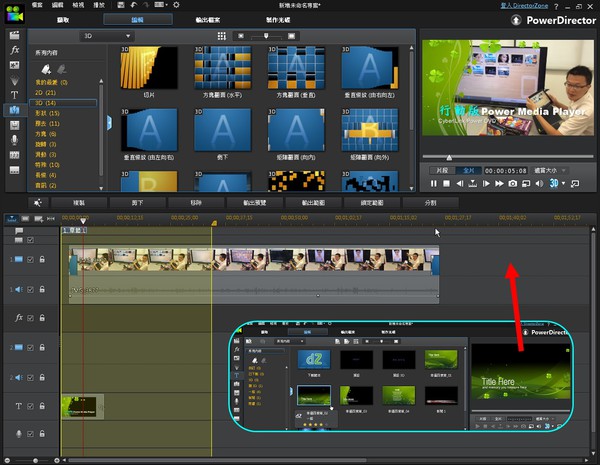The width and height of the screenshot is (600, 465).
Task: Click the library grid view icon
Action: pyautogui.click(x=221, y=35)
